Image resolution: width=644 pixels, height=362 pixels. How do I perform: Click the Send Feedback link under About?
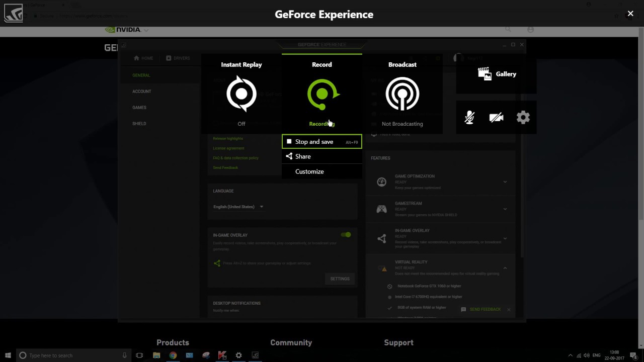225,167
